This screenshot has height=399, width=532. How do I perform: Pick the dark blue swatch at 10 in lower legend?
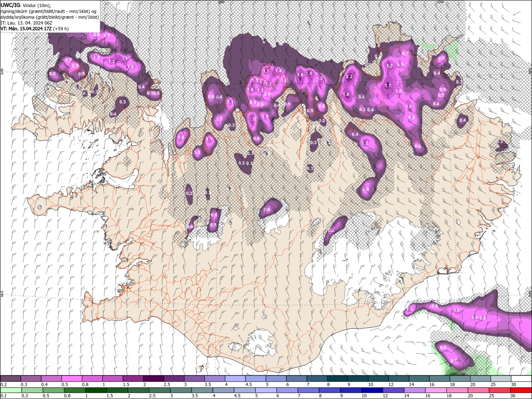point(372,390)
